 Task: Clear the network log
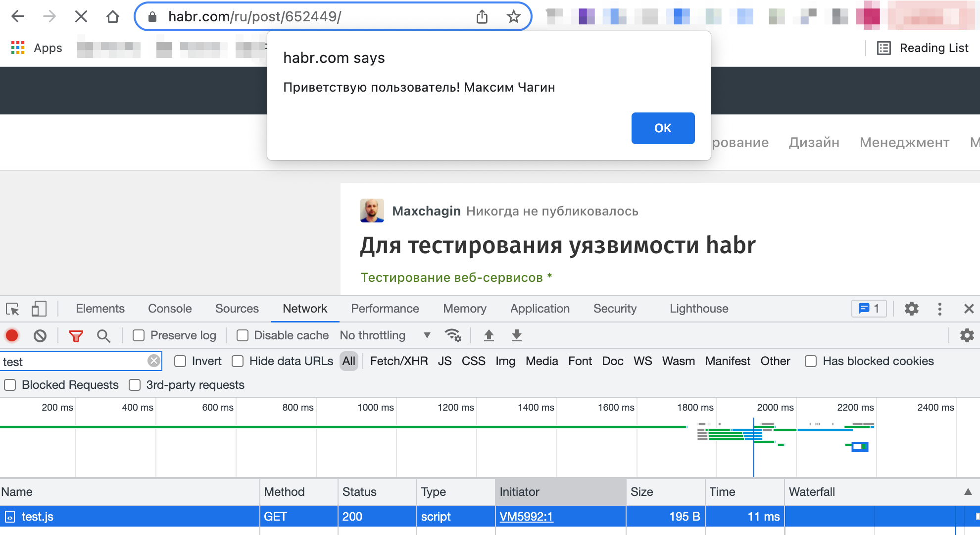[40, 335]
